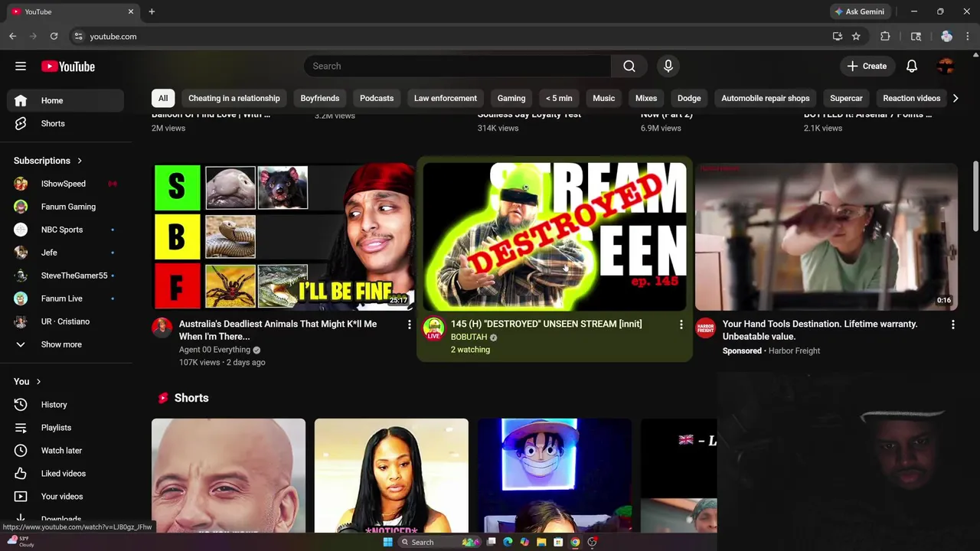Activate voice search microphone
Image resolution: width=980 pixels, height=551 pixels.
coord(668,67)
